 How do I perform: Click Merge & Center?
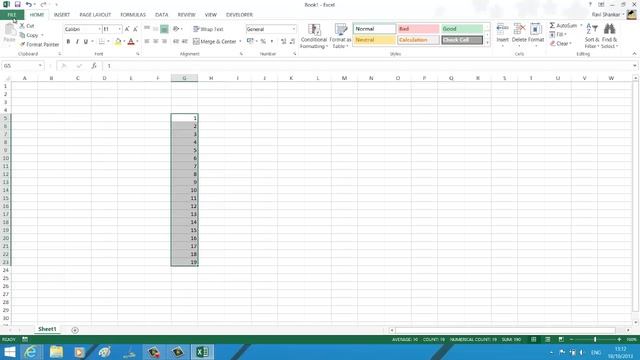[x=215, y=41]
